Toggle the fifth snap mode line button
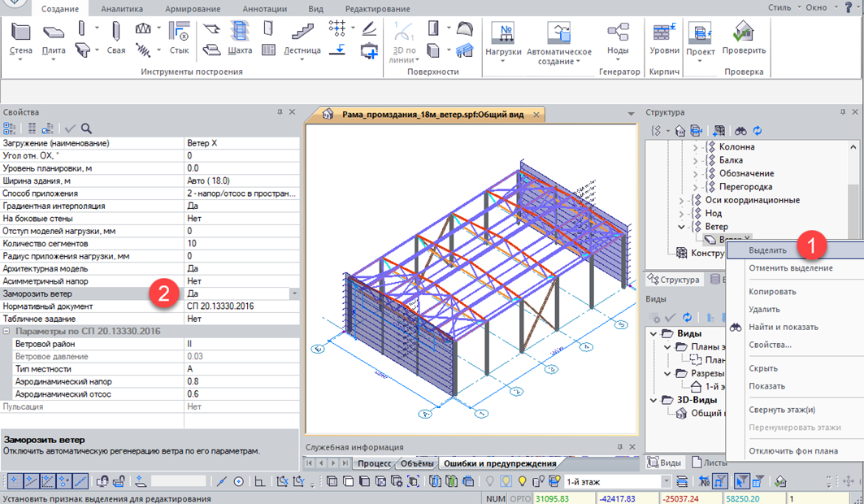Viewport: 864px width, 504px height. [80, 481]
